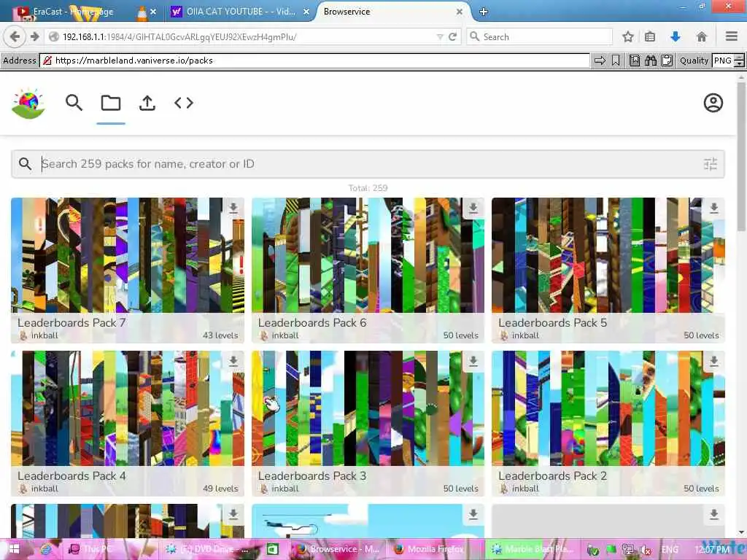
Task: Click Firefox back navigation button
Action: [15, 36]
